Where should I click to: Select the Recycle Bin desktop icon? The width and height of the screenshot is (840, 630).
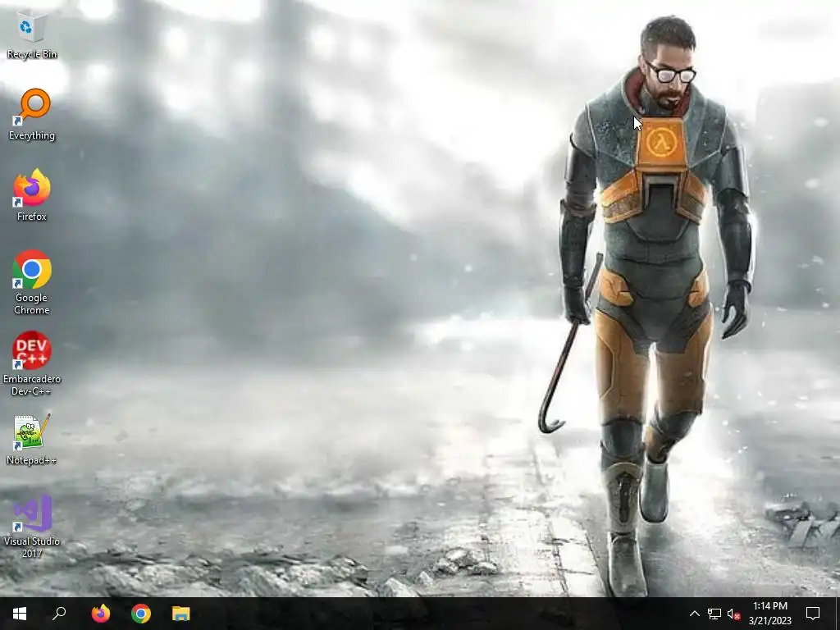pos(32,34)
